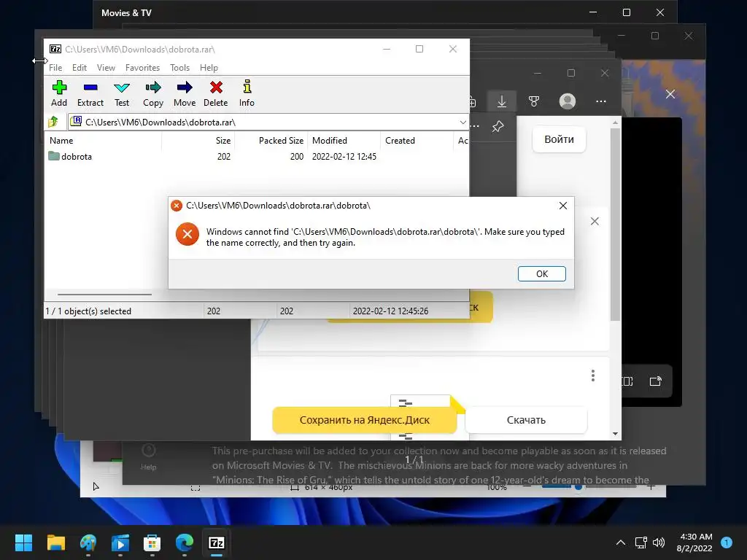Viewport: 747px width, 560px height.
Task: Click the browser scroll down arrow
Action: point(615,434)
